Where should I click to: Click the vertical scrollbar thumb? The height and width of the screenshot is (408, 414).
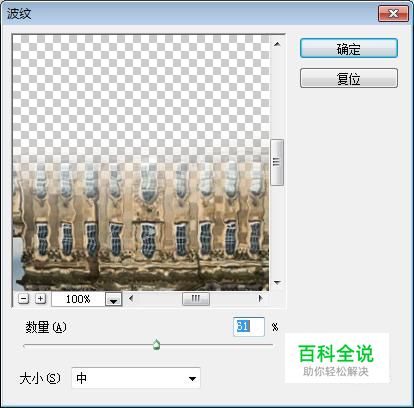coord(277,162)
